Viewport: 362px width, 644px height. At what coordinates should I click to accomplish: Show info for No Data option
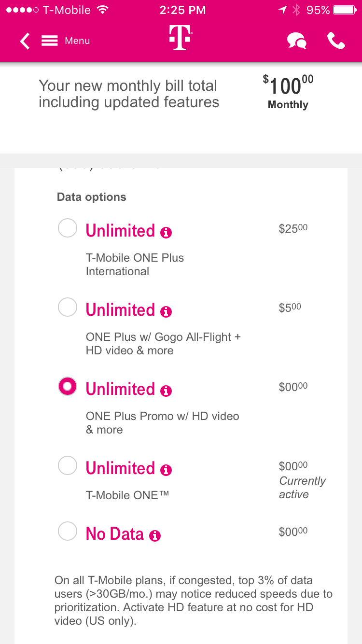coord(154,536)
